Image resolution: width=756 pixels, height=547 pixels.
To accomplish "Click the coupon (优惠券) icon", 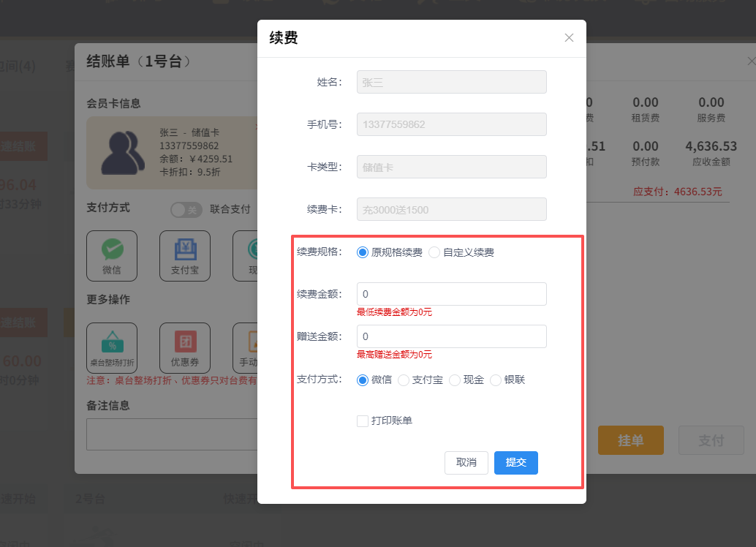I will click(x=185, y=342).
